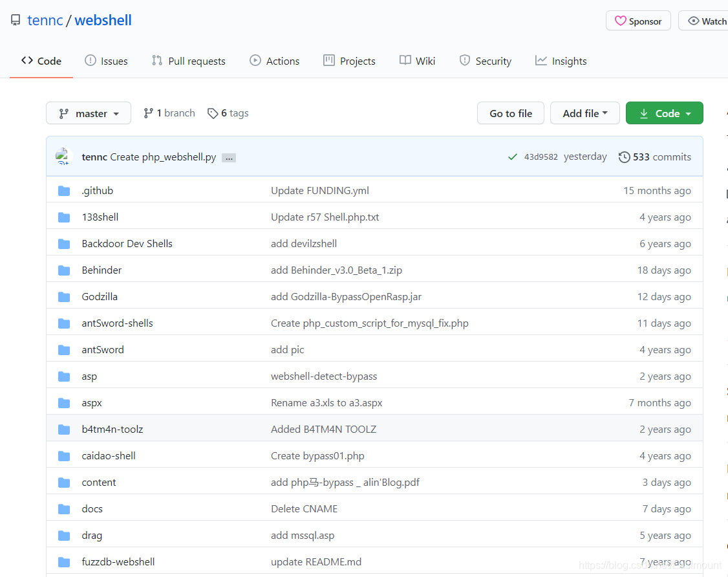
Task: Click the folder icon for drag
Action: coord(64,536)
